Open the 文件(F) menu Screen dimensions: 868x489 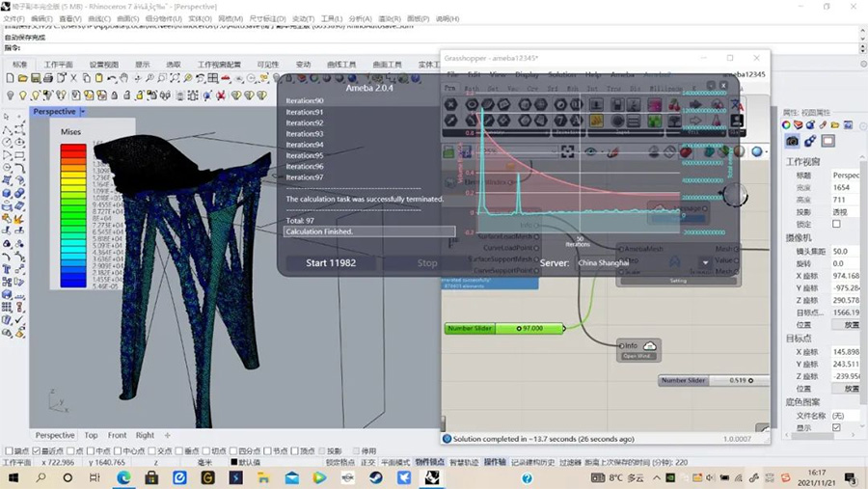coord(14,18)
